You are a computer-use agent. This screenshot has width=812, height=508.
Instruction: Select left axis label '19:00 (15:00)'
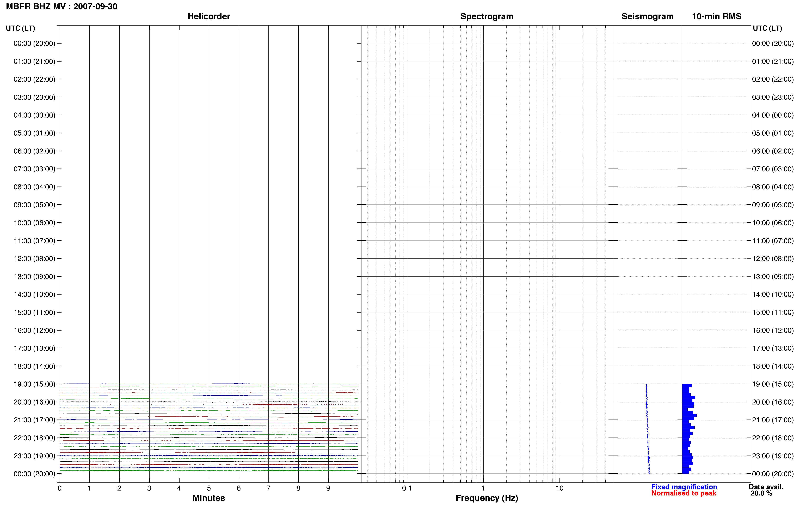[x=34, y=384]
